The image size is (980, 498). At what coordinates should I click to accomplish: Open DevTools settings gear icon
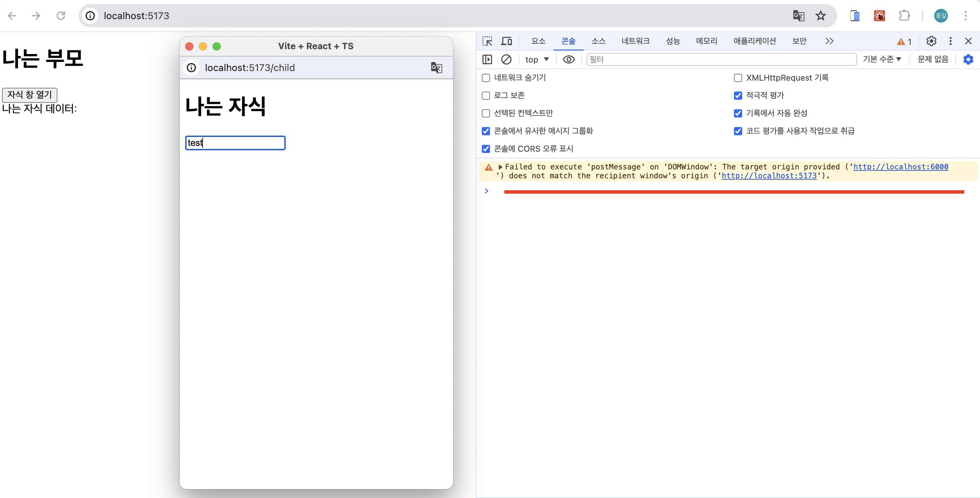(931, 41)
